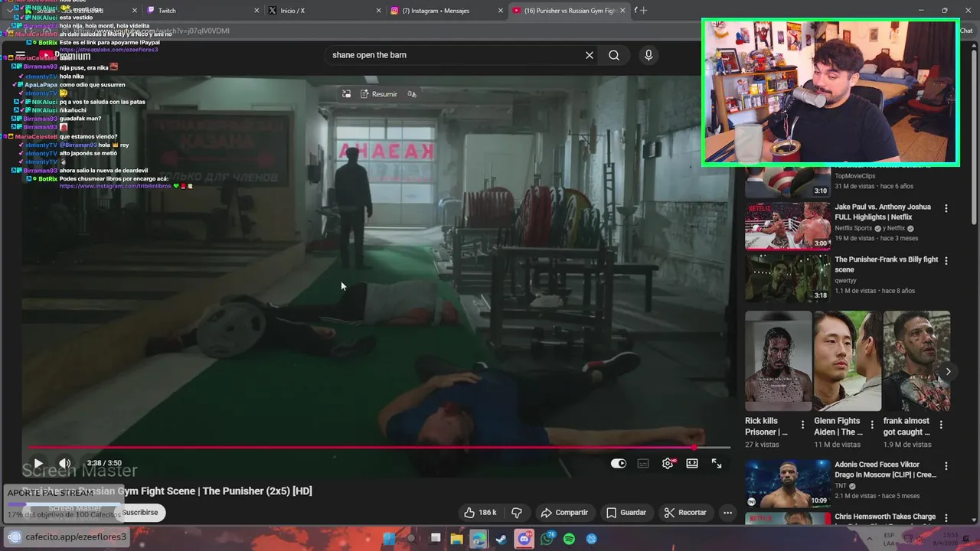Open a new browser tab
Viewport: 980px width, 551px height.
[643, 11]
